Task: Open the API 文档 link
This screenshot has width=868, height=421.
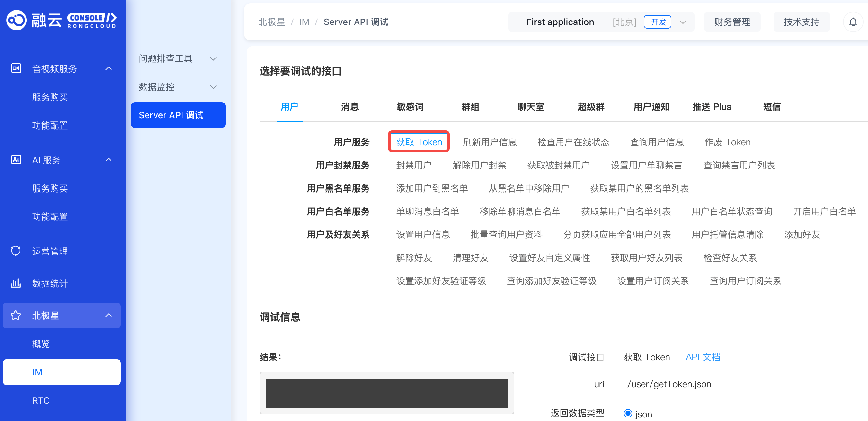Action: point(703,357)
